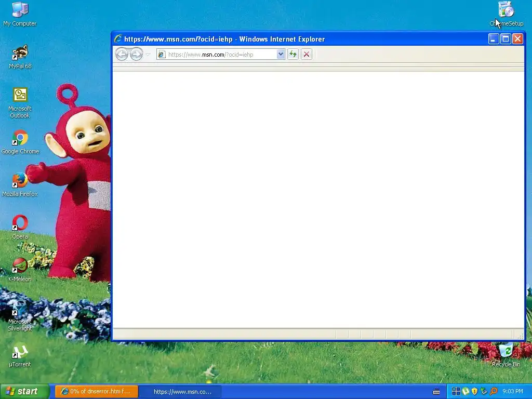This screenshot has width=532, height=399.
Task: Select Mozilla Firefox desktop shortcut
Action: coord(20,184)
